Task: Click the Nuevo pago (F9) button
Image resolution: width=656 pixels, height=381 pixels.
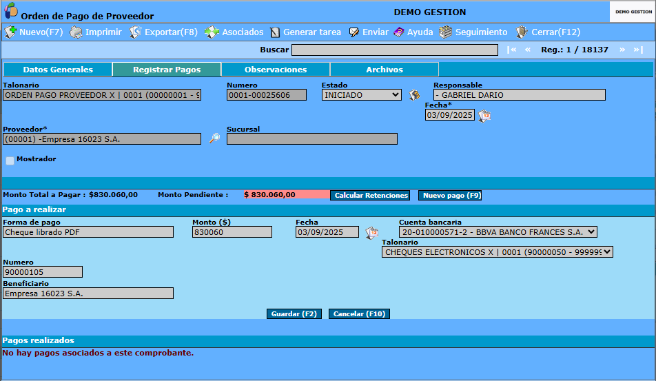Action: pos(450,195)
